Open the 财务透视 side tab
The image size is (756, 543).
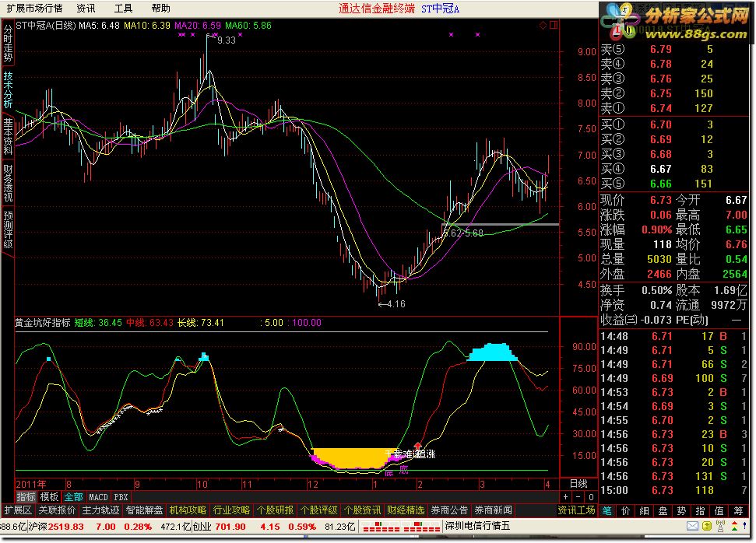tap(8, 183)
